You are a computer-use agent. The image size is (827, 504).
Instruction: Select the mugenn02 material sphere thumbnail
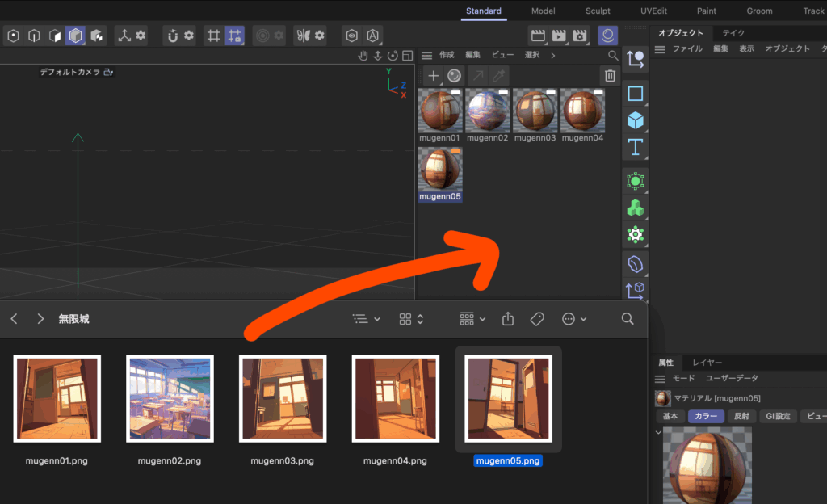point(487,111)
